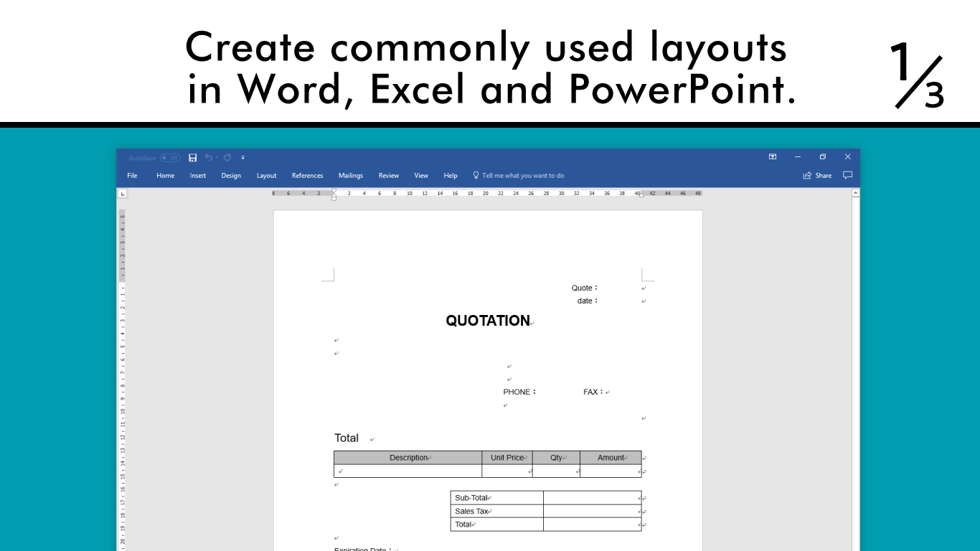Click the Description table header cell
Viewport: 980px width, 551px height.
tap(408, 458)
